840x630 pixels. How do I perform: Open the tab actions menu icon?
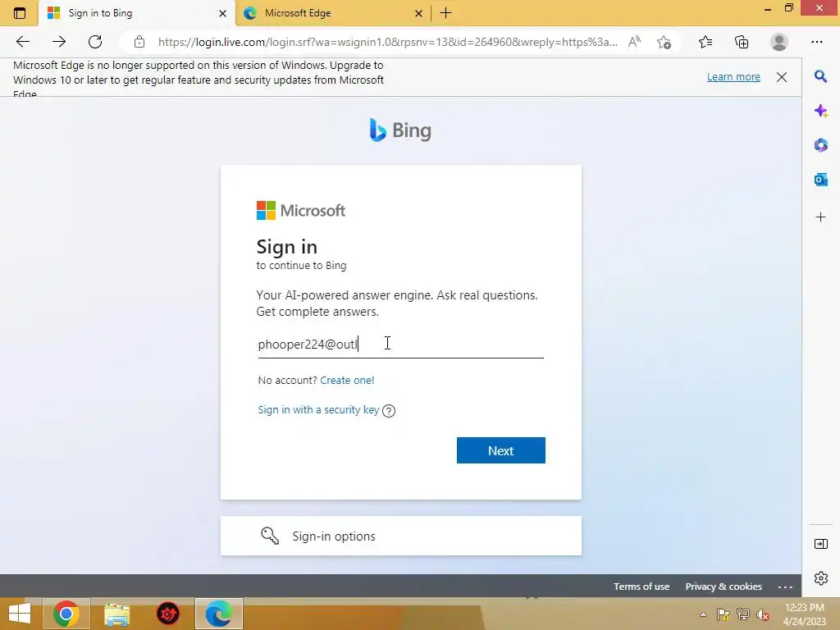[20, 13]
